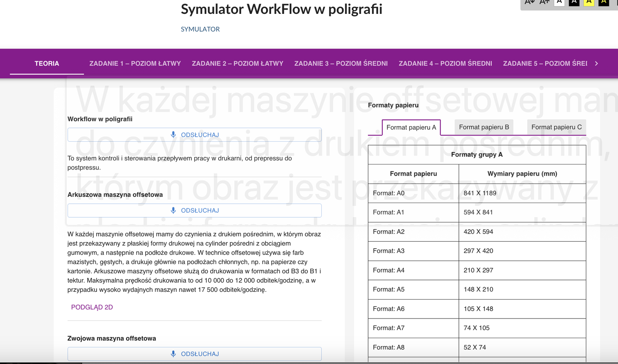Listen to Arkuszowa maszyna offsetowa section
This screenshot has width=618, height=364.
tap(195, 210)
